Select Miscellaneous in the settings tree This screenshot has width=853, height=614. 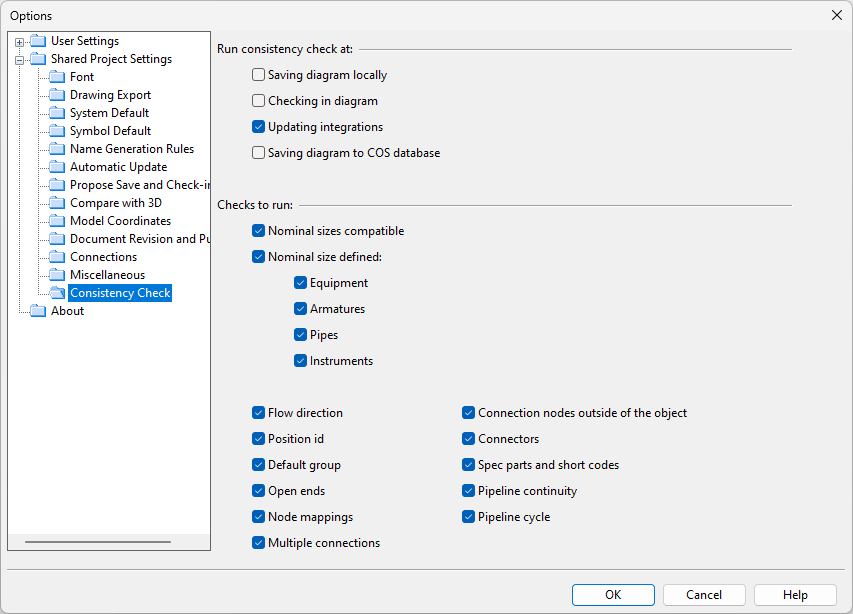point(107,275)
